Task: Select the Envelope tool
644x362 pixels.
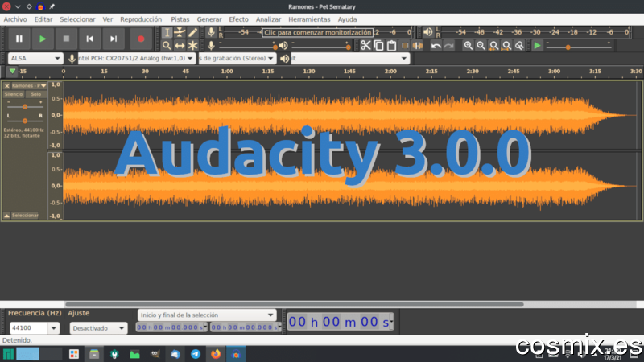Action: (x=180, y=32)
